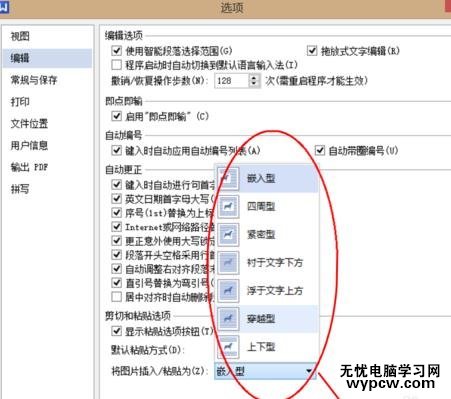Screen dimensions: 451x399
Task: Select the 四周型 wrap icon
Action: 228,206
